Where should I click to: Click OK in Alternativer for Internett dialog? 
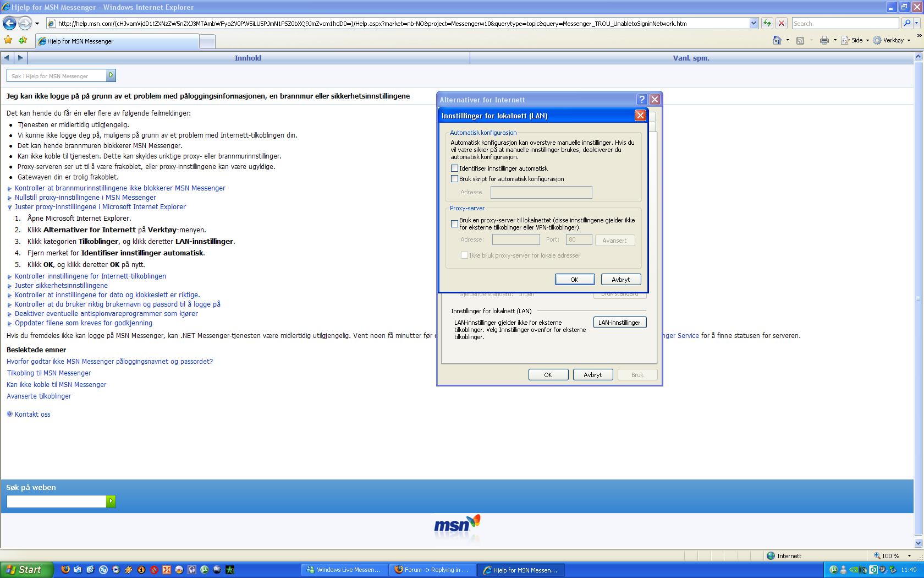[x=548, y=375]
